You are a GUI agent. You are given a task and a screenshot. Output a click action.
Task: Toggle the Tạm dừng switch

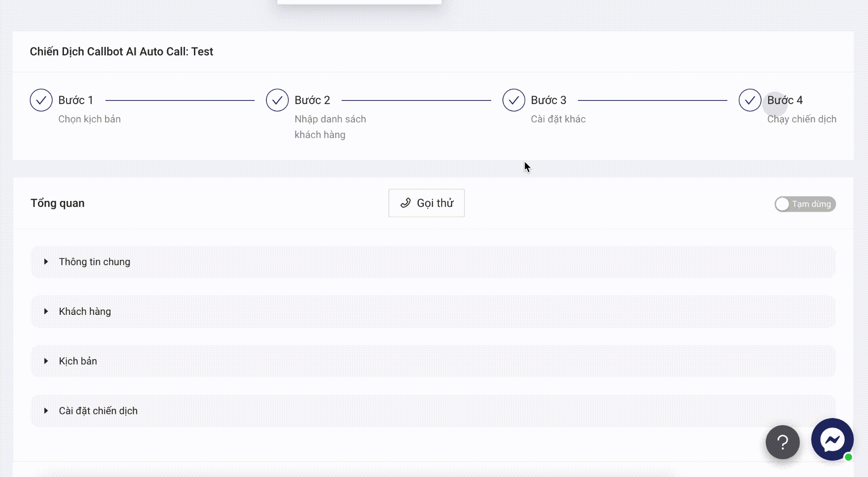click(805, 204)
